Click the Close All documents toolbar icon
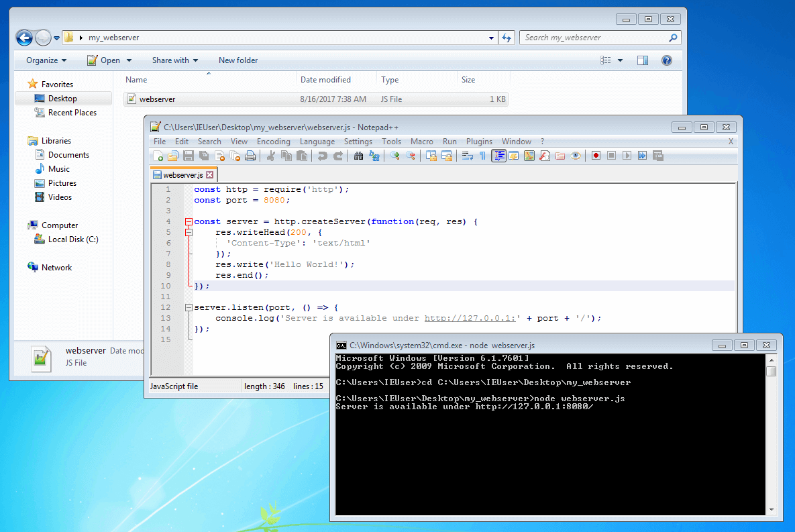The width and height of the screenshot is (795, 532). [235, 156]
